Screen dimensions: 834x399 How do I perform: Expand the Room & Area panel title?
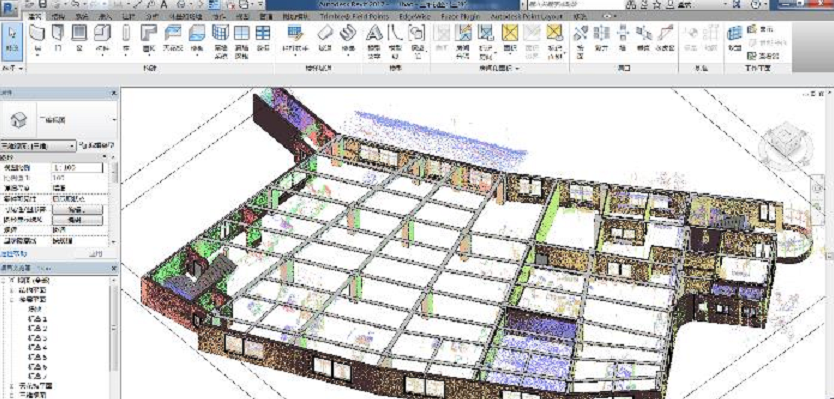coord(500,68)
